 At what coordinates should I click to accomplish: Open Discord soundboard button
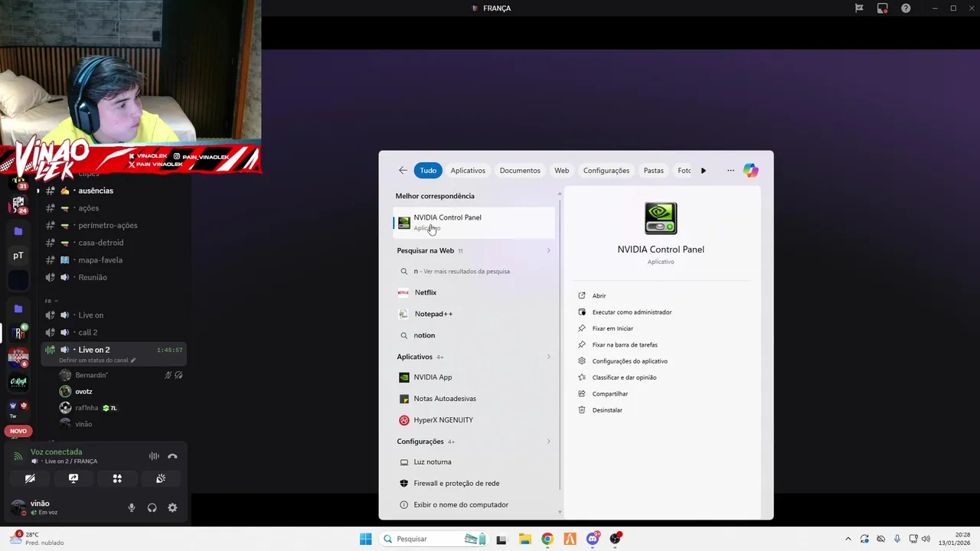click(x=161, y=478)
